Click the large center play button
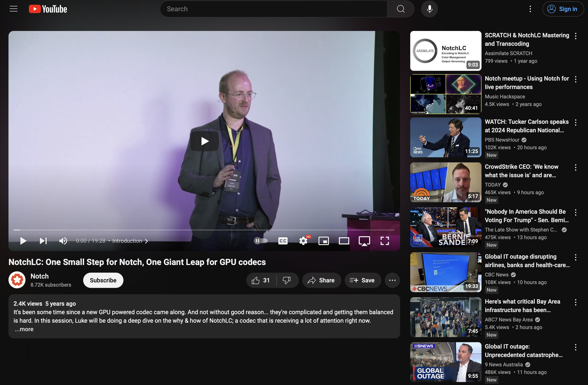 (x=204, y=141)
